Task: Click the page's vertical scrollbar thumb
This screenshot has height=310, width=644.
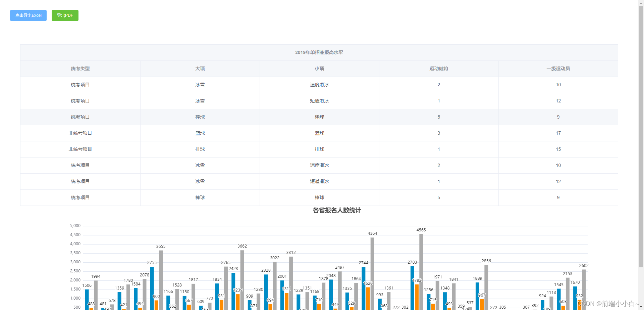Action: point(641,136)
